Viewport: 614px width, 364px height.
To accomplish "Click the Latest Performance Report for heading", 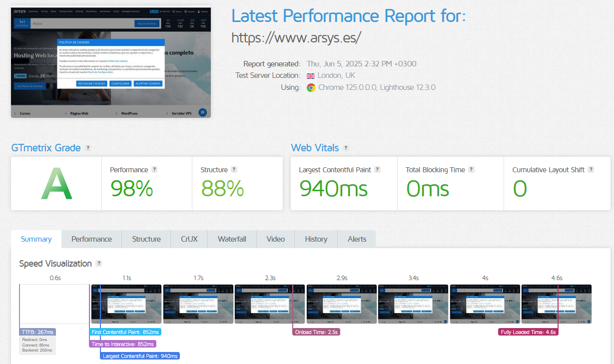I will 349,16.
